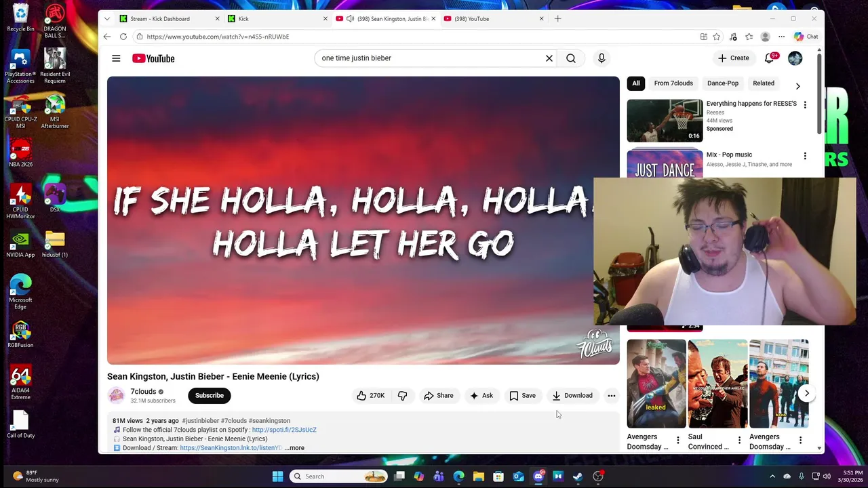Open Recycle Bin on the desktop
Image resolution: width=868 pixels, height=488 pixels.
(x=20, y=18)
